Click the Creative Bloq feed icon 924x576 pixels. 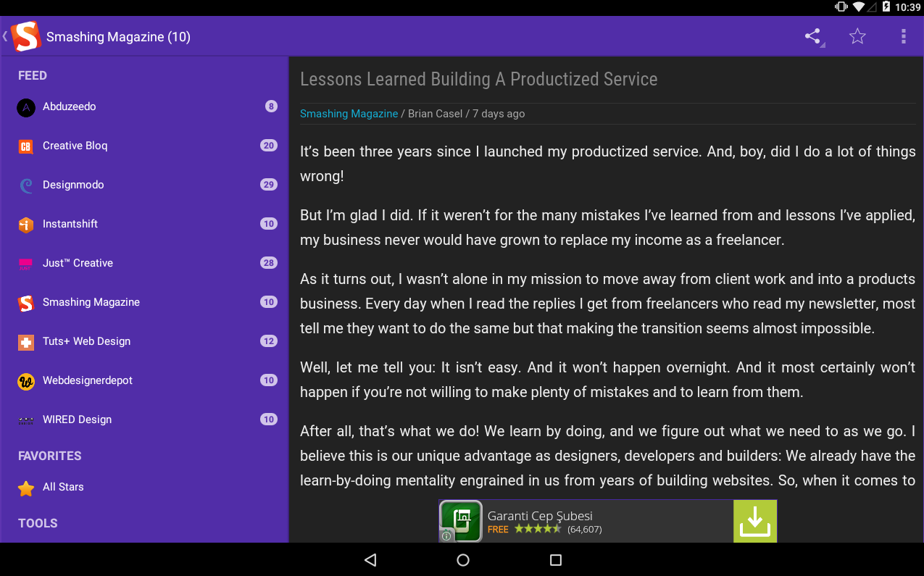tap(26, 146)
